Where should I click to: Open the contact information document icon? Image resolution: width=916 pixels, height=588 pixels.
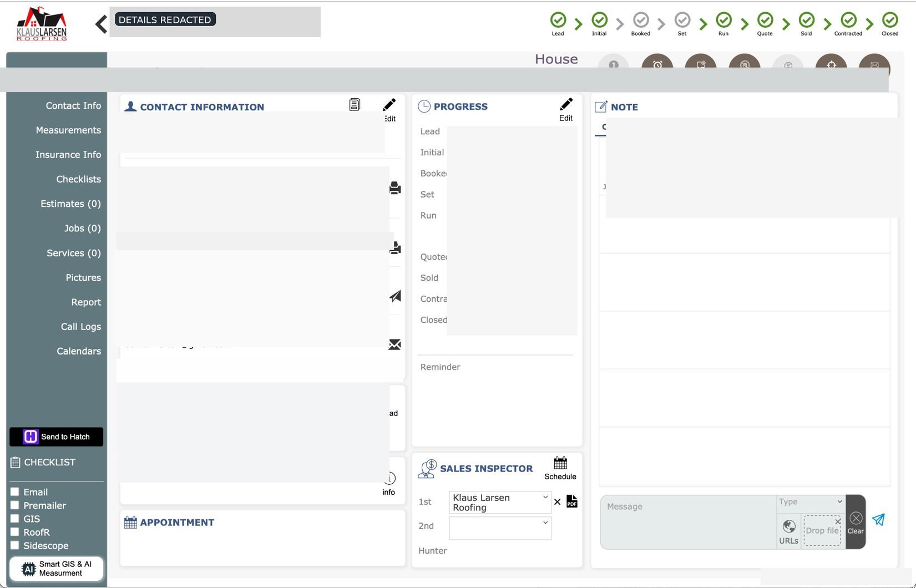355,104
